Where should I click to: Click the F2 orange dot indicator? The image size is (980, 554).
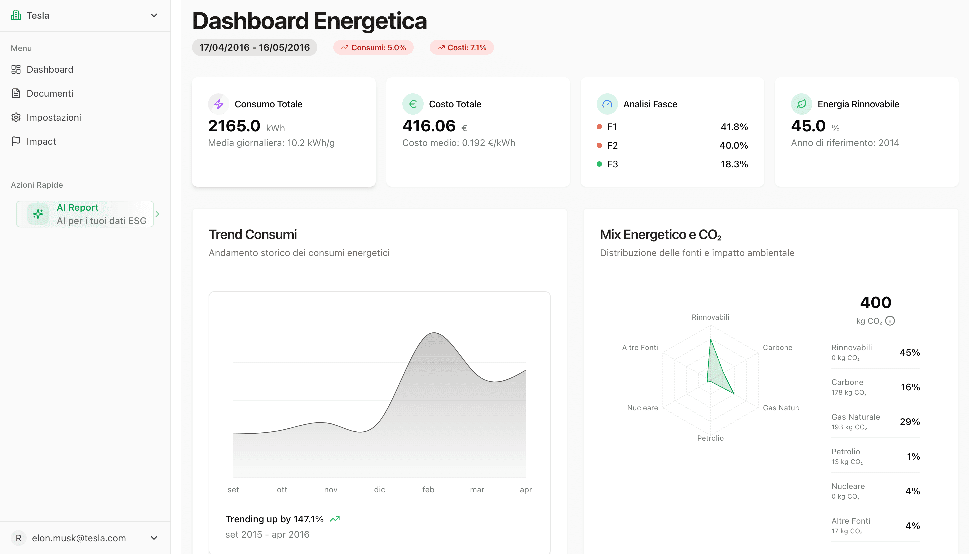coord(599,145)
